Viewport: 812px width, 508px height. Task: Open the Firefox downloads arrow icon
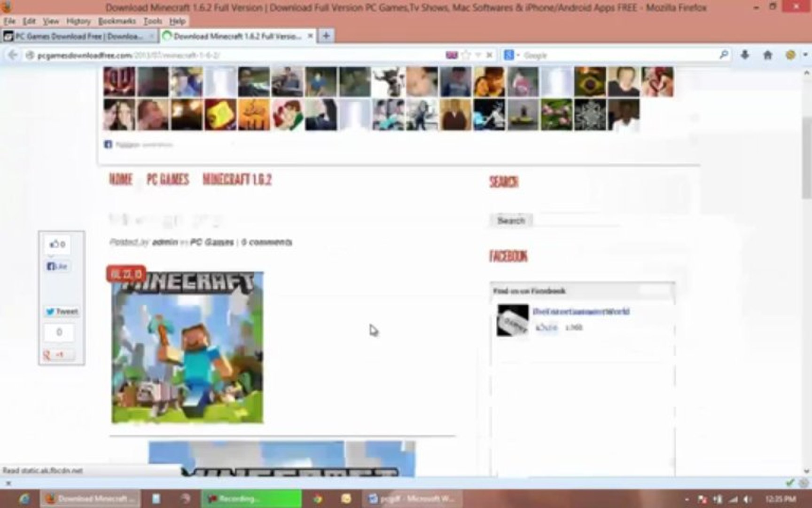(745, 55)
